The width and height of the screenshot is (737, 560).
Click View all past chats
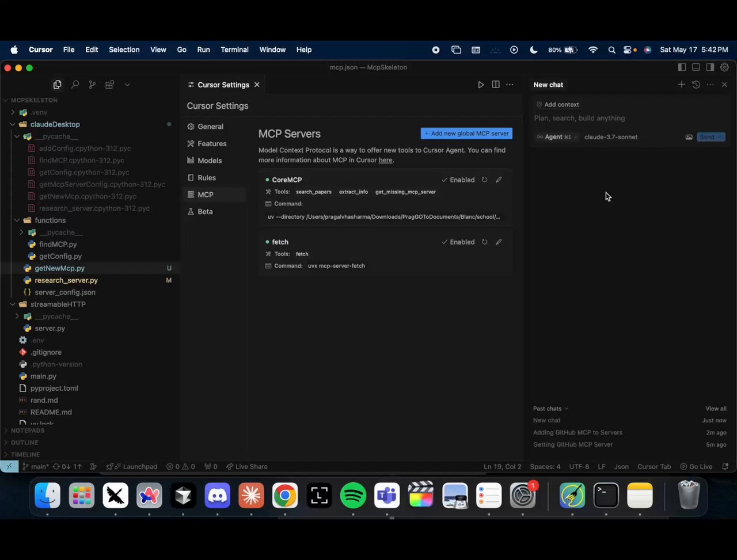click(716, 409)
